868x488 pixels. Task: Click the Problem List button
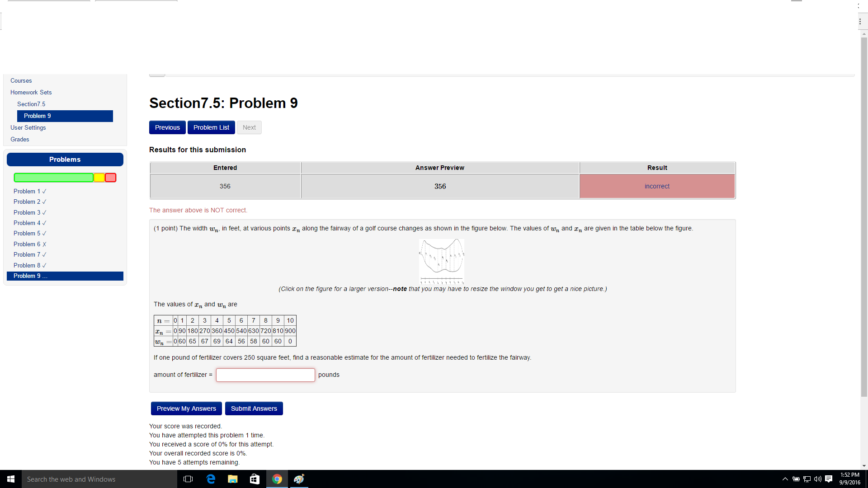211,127
